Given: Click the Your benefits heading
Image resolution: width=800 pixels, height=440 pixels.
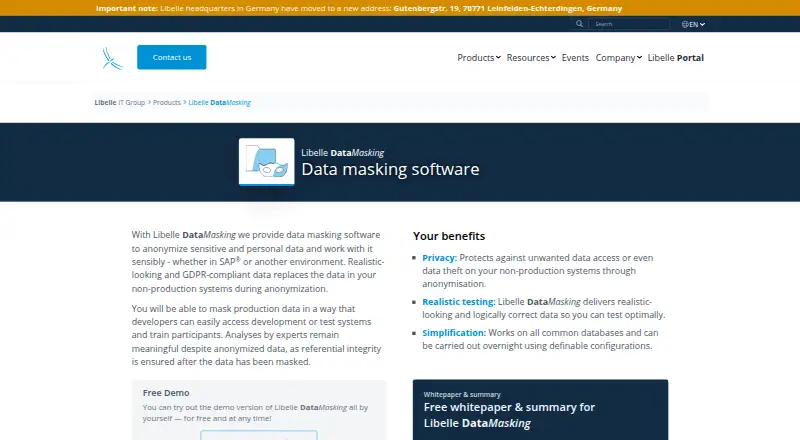Looking at the screenshot, I should pyautogui.click(x=449, y=236).
